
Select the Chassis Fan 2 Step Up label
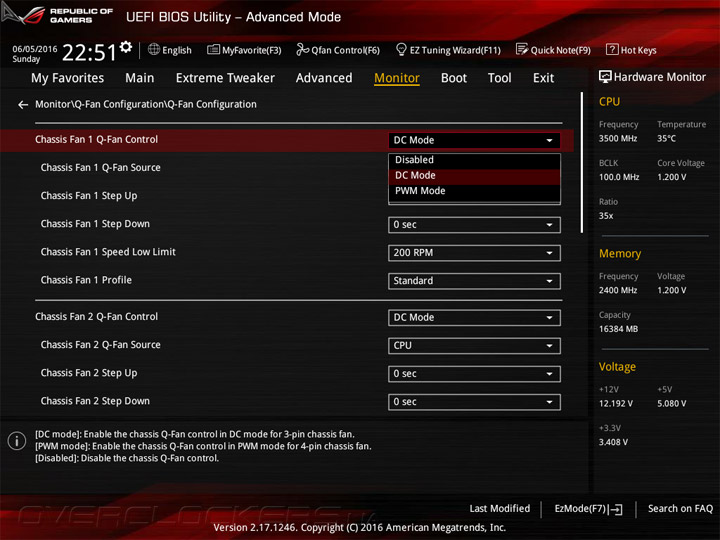(89, 373)
